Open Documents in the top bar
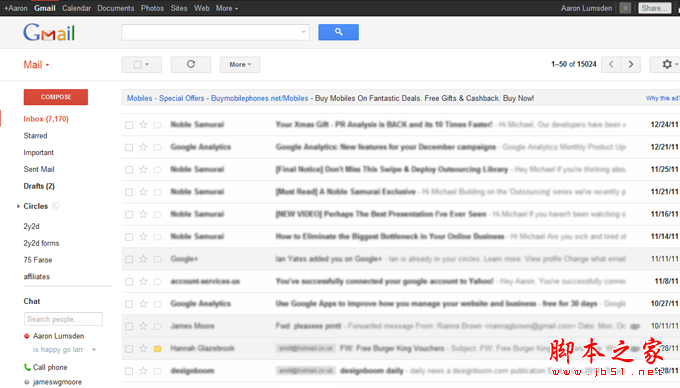The height and width of the screenshot is (388, 680). pos(116,8)
